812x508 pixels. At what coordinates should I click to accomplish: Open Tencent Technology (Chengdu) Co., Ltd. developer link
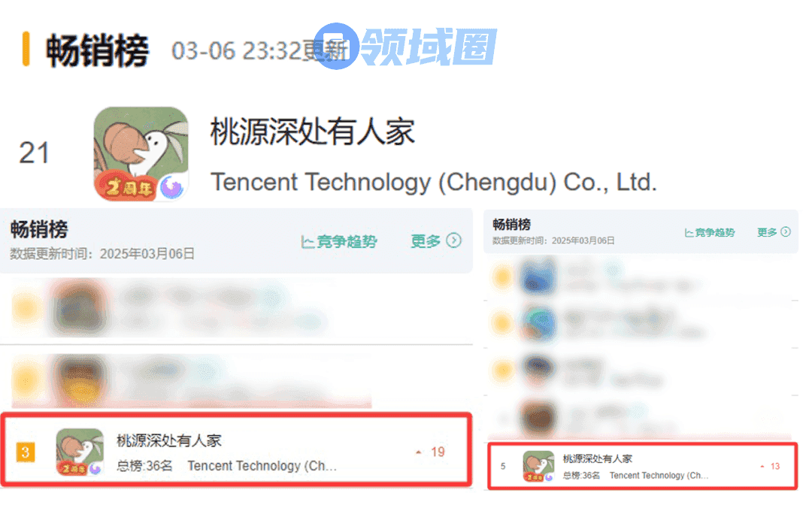coord(434,182)
